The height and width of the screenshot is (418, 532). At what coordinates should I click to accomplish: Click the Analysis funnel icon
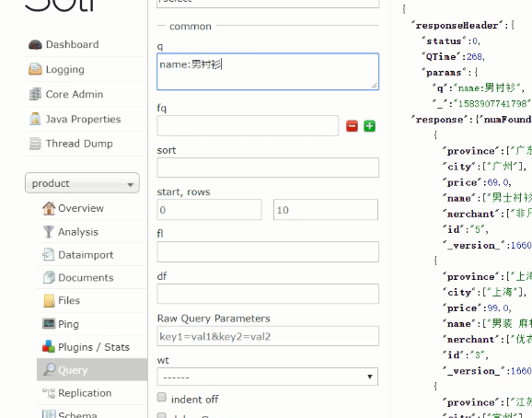coord(49,232)
